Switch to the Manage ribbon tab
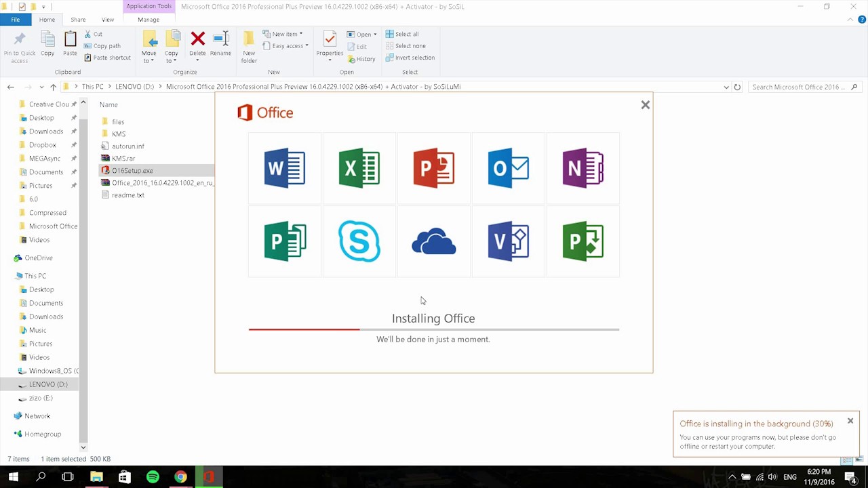 [x=149, y=20]
